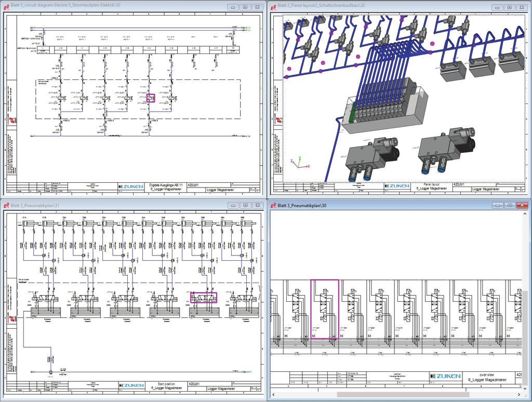Image resolution: width=532 pixels, height=402 pixels.
Task: Maximize the Blatt 5 circuit diagram window
Action: 245,7
